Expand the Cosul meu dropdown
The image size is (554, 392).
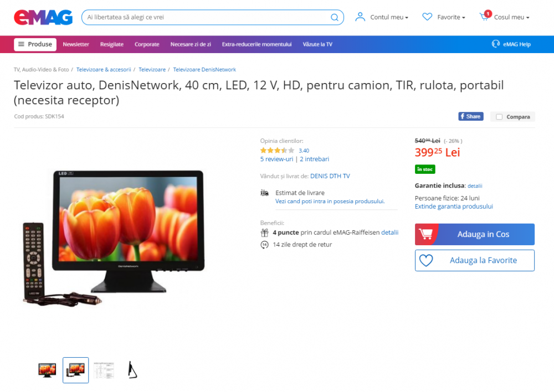[511, 17]
